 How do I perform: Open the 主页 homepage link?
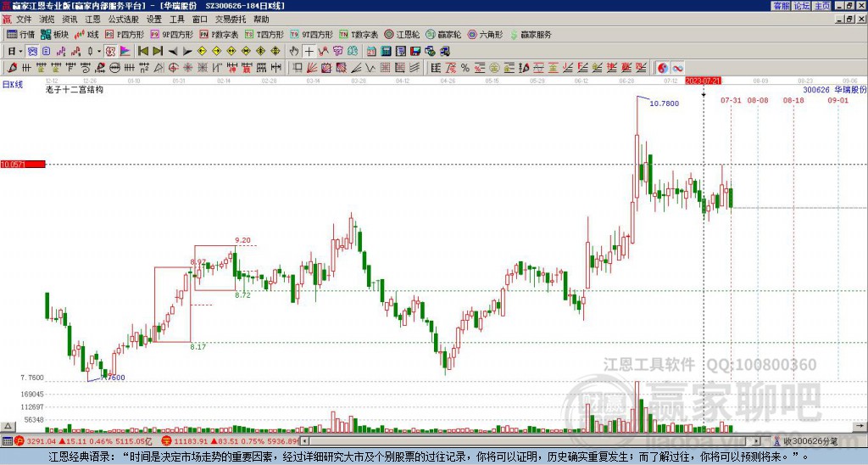[821, 6]
